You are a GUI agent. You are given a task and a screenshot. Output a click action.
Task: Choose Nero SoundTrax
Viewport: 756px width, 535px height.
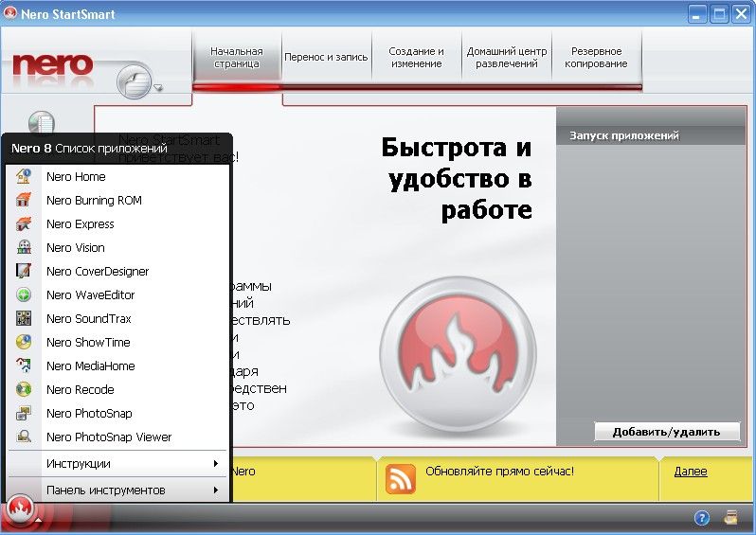point(118,318)
